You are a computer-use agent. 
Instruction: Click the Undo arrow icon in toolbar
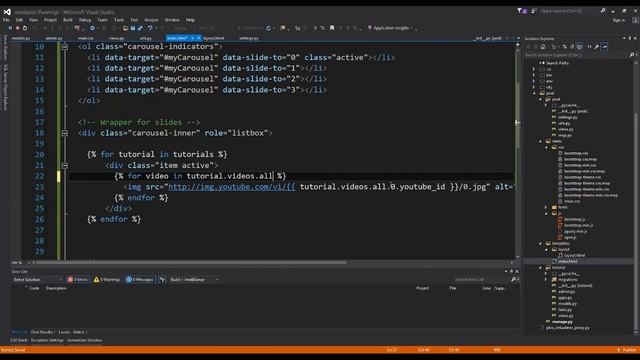click(x=150, y=28)
